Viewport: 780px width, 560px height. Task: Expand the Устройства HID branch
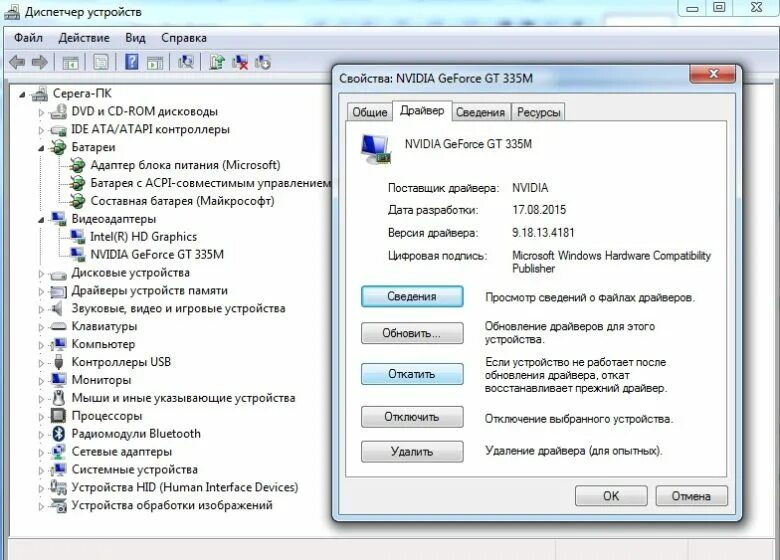(41, 488)
